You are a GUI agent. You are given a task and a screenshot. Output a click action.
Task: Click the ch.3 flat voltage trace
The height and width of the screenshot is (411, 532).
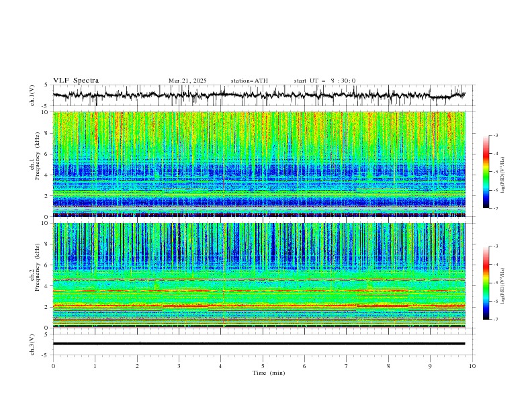coord(259,344)
